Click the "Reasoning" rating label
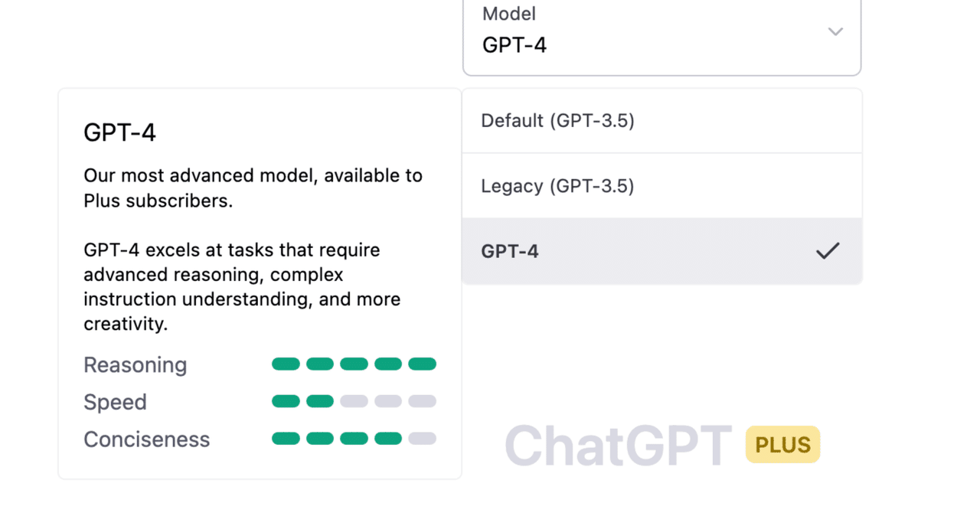This screenshot has height=513, width=980. click(x=135, y=365)
